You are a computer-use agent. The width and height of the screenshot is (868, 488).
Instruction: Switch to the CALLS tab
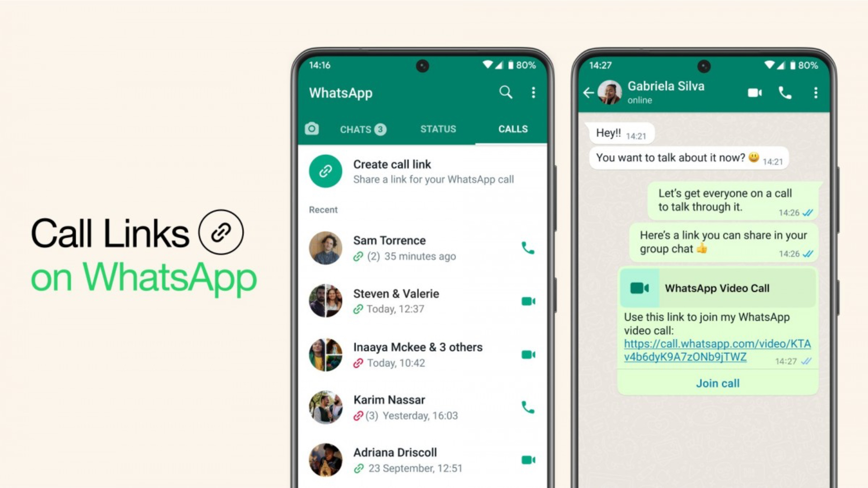tap(511, 128)
